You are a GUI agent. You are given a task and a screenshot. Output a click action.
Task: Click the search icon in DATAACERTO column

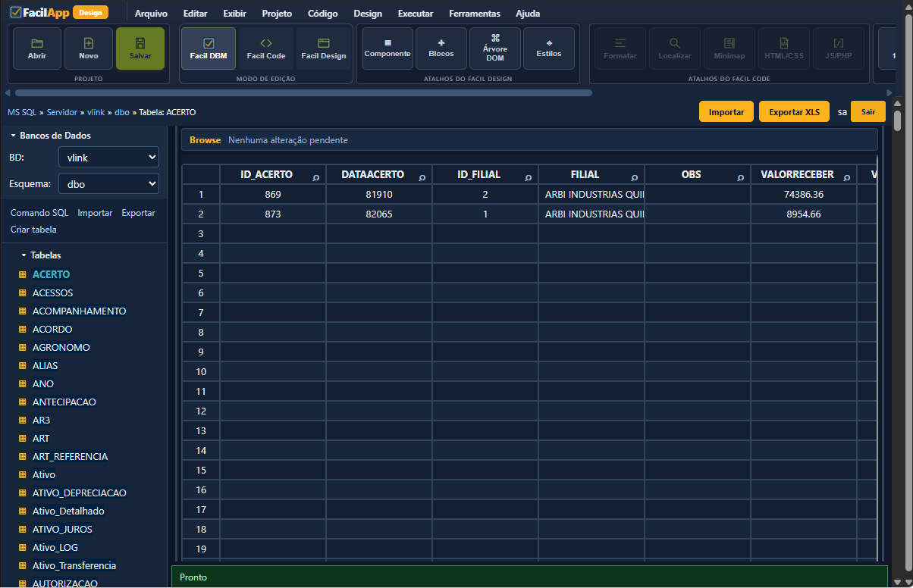pos(422,177)
